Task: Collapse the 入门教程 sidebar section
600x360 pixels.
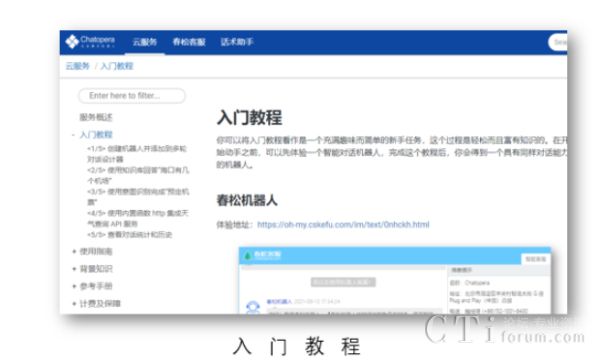Action: [x=73, y=135]
